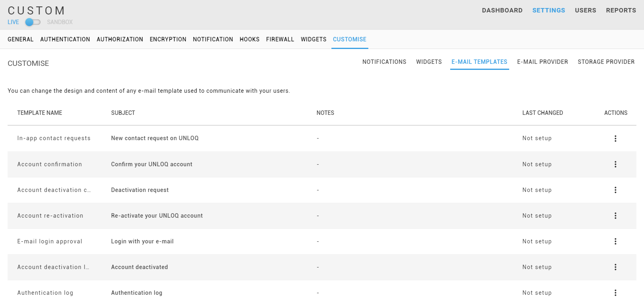Image resolution: width=644 pixels, height=304 pixels.
Task: Click subject 'Account deactivated'
Action: pos(140,267)
